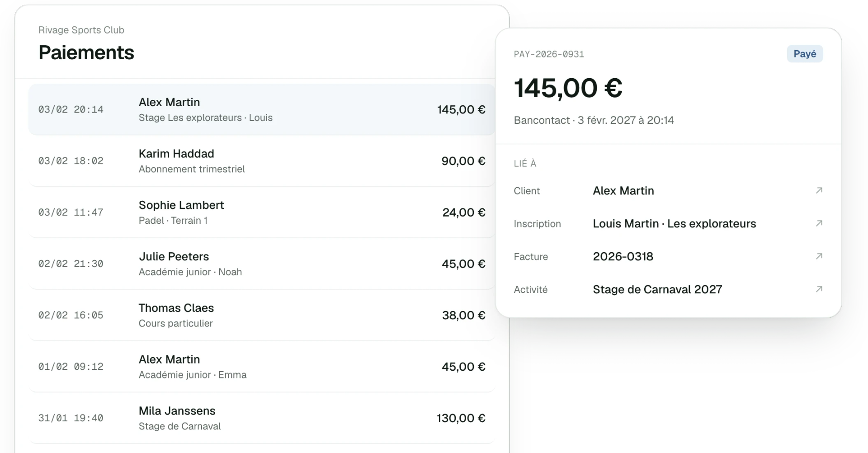Open the Client link arrow for Alex Martin
The height and width of the screenshot is (453, 868).
(x=819, y=191)
